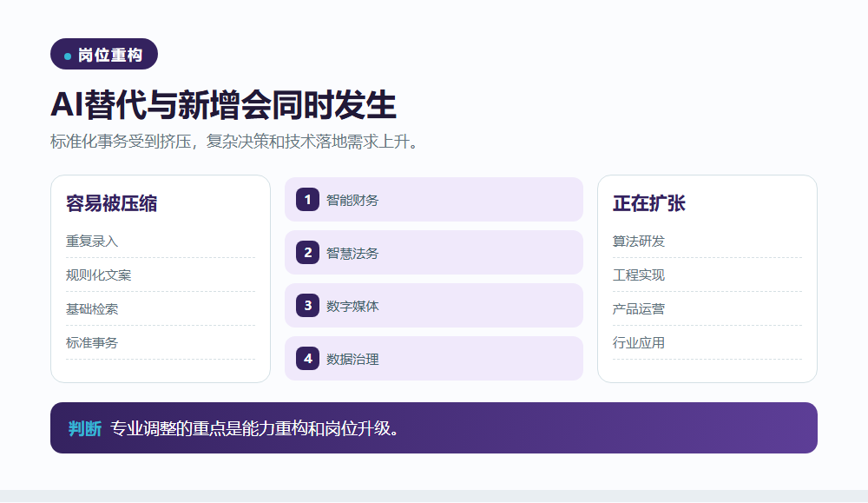This screenshot has width=868, height=503.
Task: Click the 容易被压缩 card title
Action: pyautogui.click(x=111, y=203)
